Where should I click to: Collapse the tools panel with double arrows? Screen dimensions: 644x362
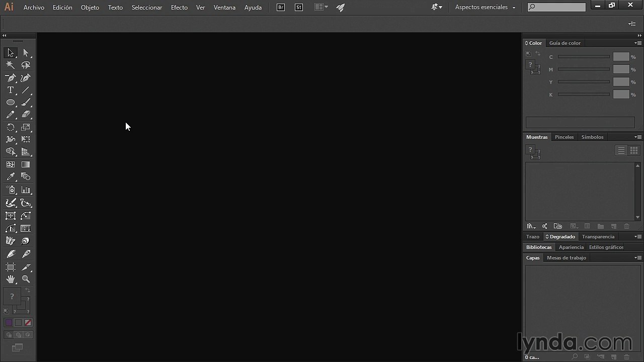4,35
